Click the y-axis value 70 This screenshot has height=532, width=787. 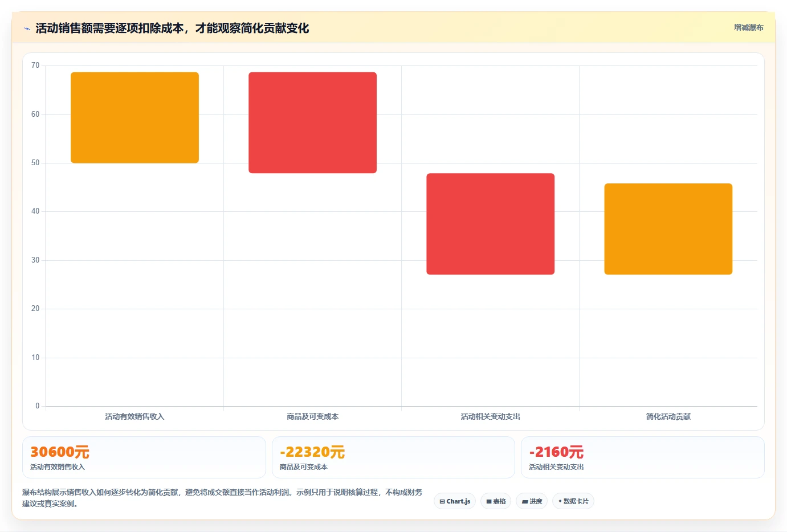pos(35,66)
